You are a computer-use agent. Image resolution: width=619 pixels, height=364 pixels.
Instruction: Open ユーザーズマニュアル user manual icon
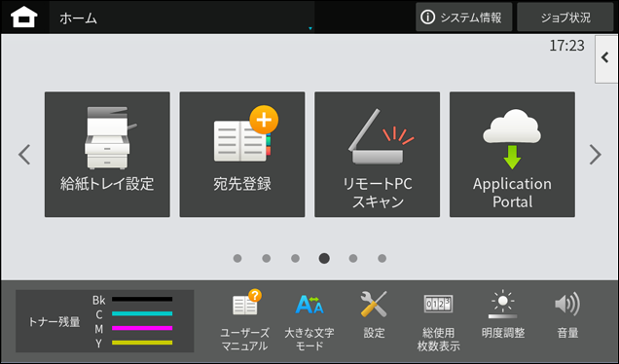(x=244, y=321)
